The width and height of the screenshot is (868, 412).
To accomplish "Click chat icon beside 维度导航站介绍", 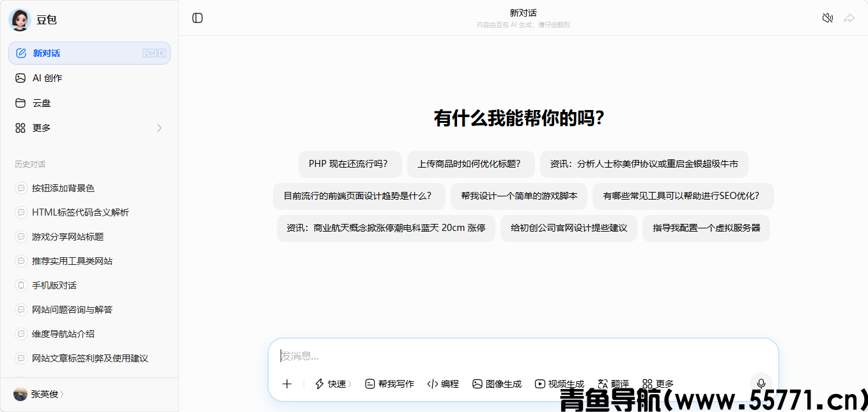I will click(20, 334).
